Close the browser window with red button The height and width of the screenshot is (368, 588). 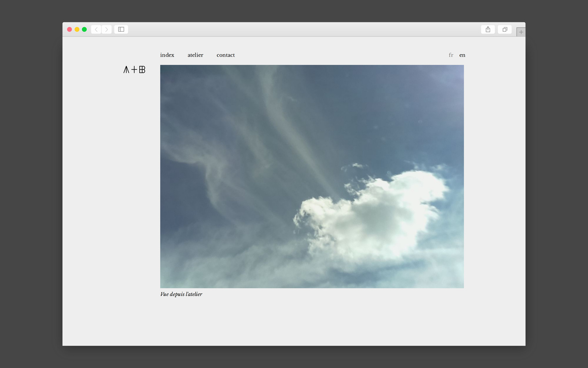coord(69,29)
